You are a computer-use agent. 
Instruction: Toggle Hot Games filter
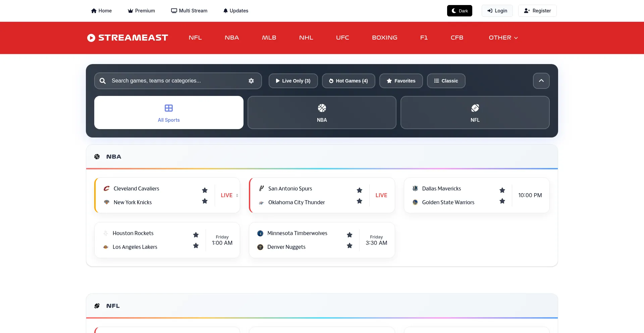pyautogui.click(x=348, y=81)
